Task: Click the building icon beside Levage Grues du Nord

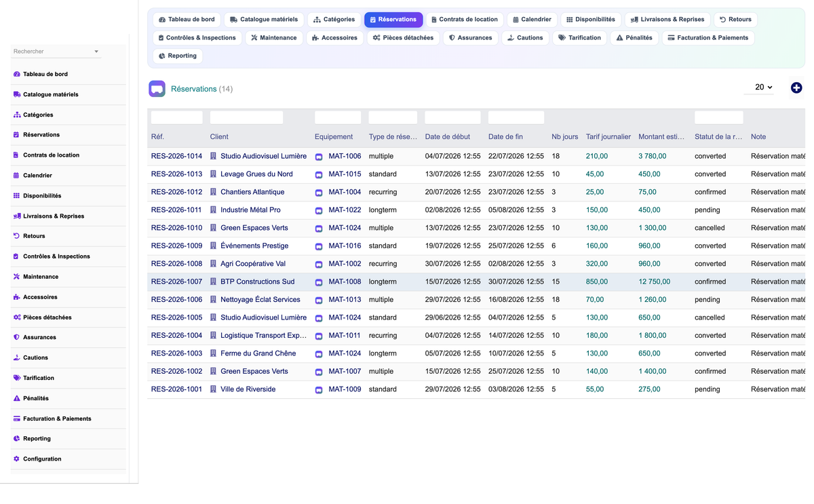Action: 213,174
